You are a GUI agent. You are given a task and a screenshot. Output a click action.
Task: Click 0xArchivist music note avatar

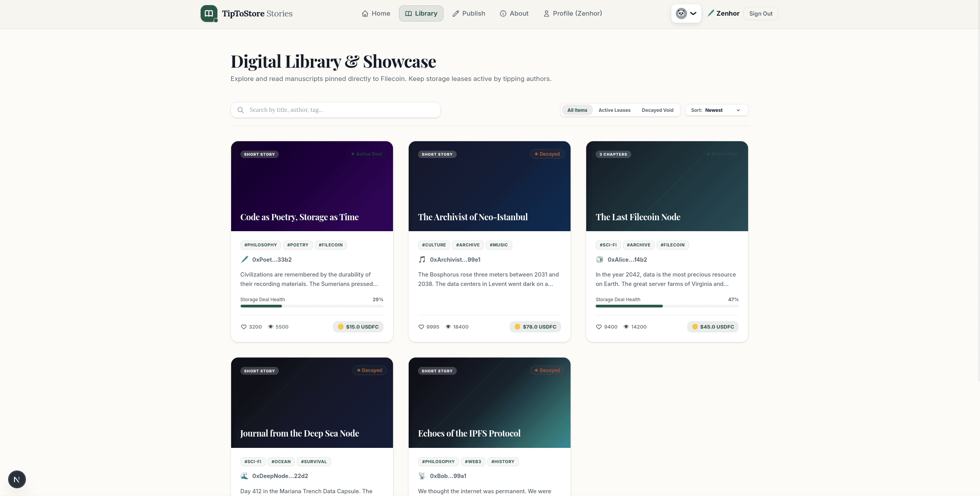tap(422, 259)
